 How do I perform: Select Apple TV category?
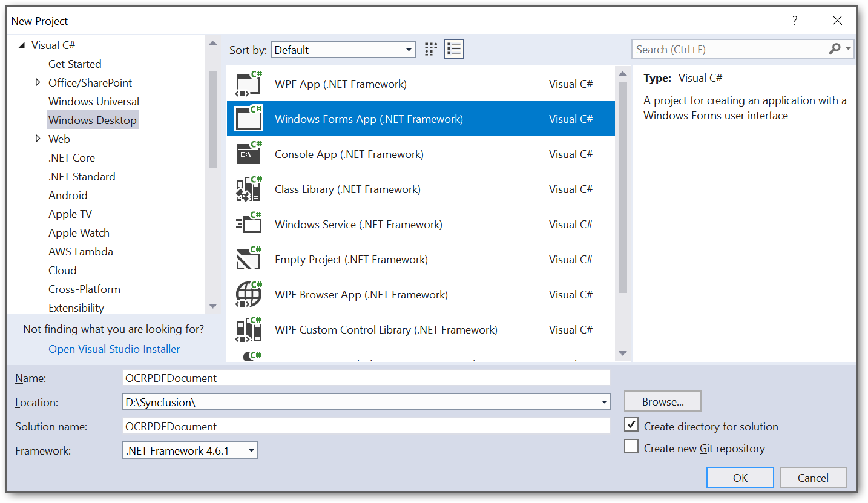click(71, 214)
